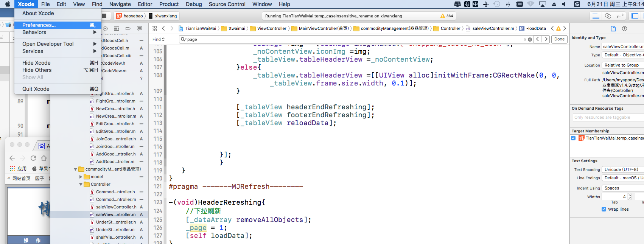Click the Name field saleViewController.m
This screenshot has height=244, width=644.
click(623, 47)
